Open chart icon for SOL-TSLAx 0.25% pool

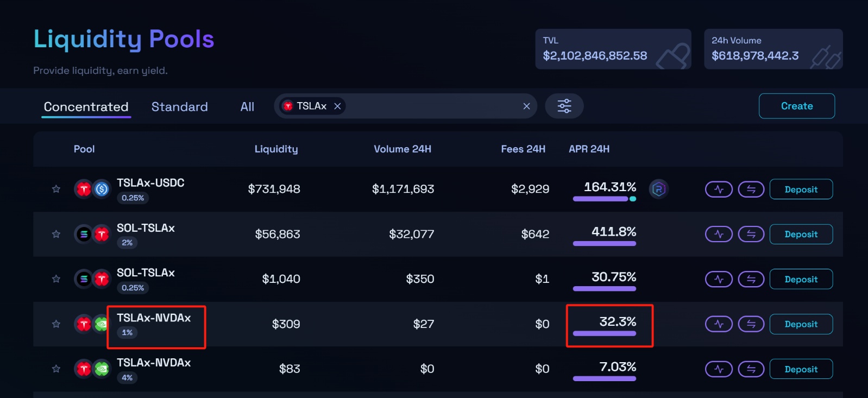[719, 279]
